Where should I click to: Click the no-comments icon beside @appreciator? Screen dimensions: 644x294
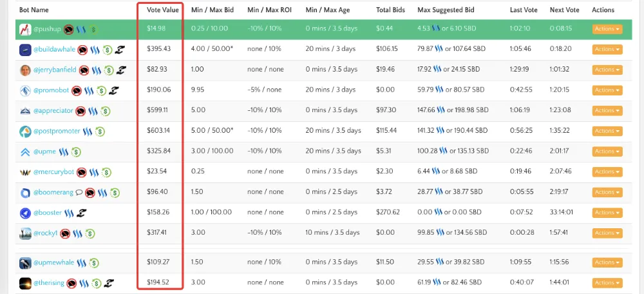[x=80, y=111]
